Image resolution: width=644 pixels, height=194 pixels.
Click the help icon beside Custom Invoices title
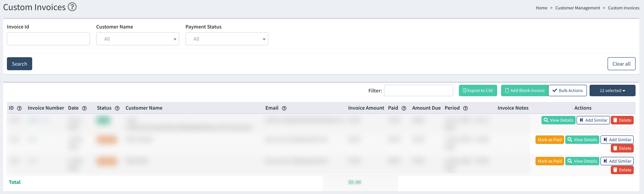point(72,7)
